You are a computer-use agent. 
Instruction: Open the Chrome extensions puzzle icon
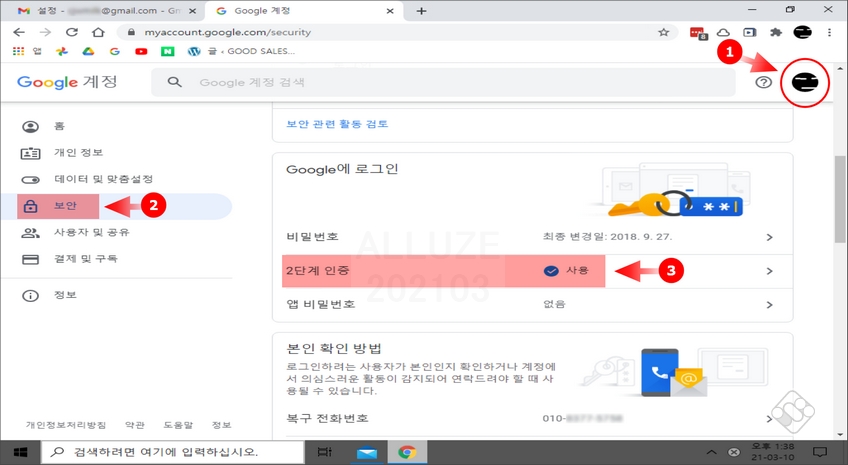776,32
